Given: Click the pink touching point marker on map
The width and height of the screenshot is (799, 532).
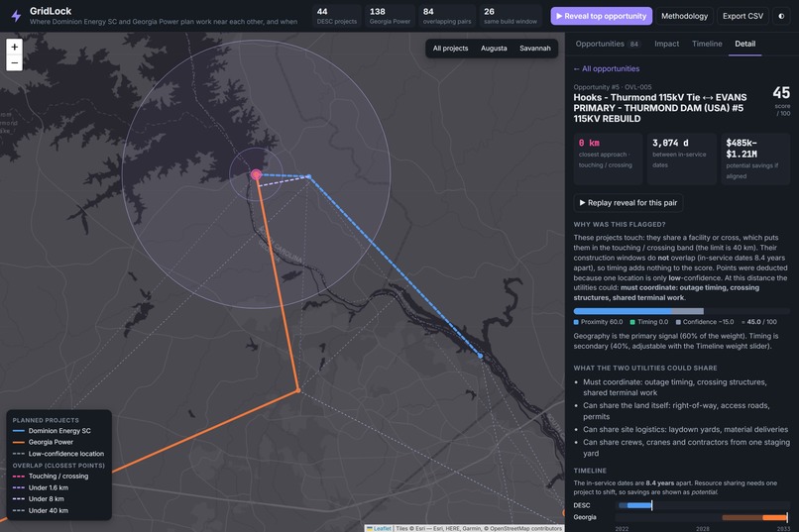Looking at the screenshot, I should (257, 174).
